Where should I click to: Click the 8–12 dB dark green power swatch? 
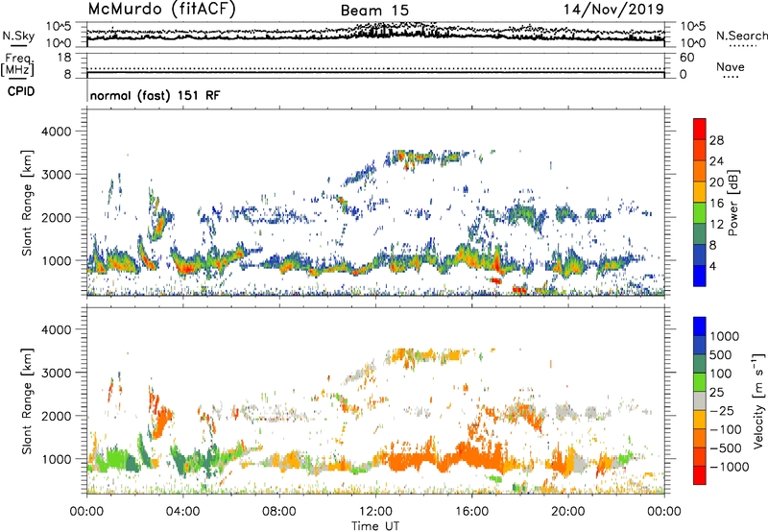[x=700, y=234]
